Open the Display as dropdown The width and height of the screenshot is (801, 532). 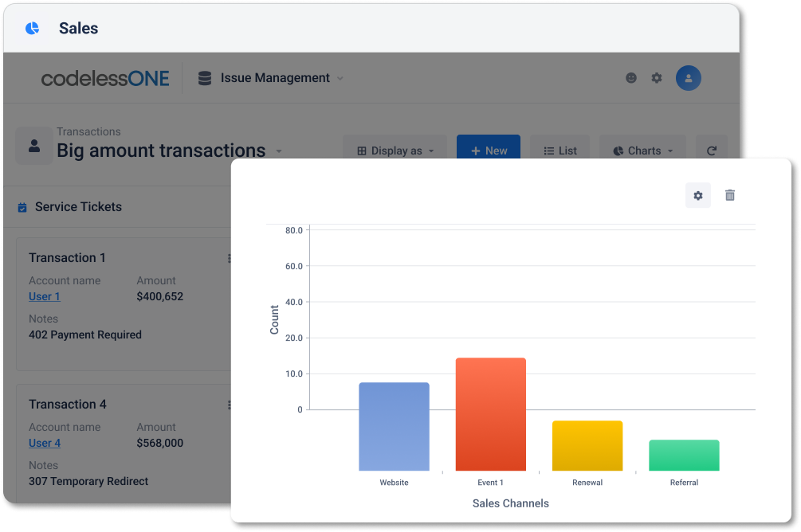pyautogui.click(x=395, y=151)
